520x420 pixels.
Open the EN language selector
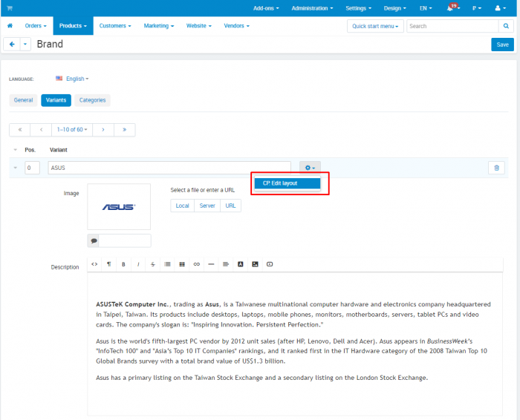click(426, 8)
